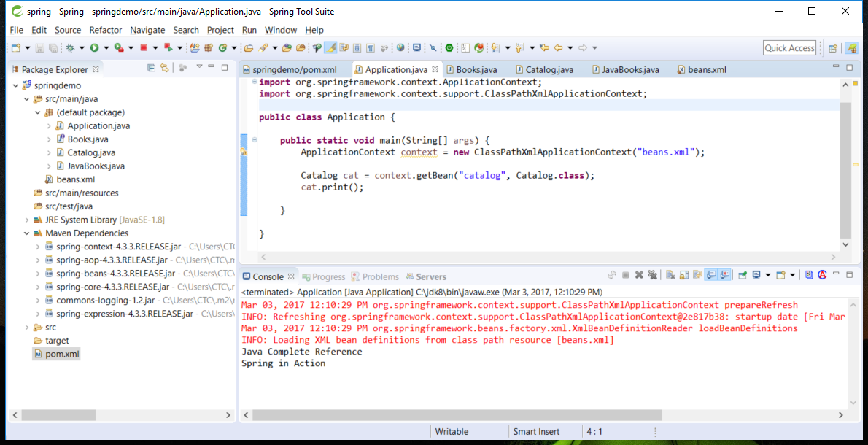Screen dimensions: 868x445
Task: Toggle Scroll Lock in Console toolbar
Action: coord(684,275)
